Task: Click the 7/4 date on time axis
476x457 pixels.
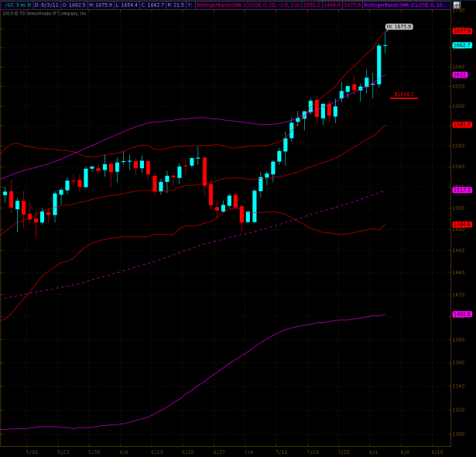Action: point(248,452)
